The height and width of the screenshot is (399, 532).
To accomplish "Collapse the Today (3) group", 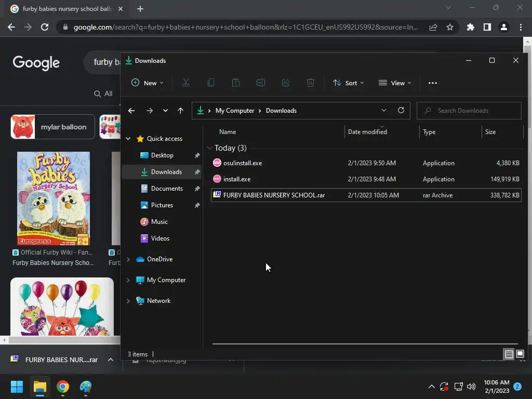I will pos(209,148).
